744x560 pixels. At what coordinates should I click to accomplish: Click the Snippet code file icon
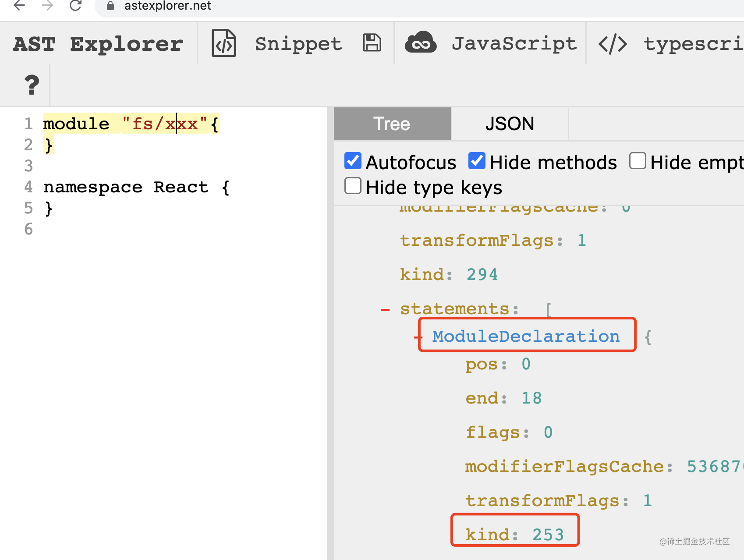coord(224,43)
